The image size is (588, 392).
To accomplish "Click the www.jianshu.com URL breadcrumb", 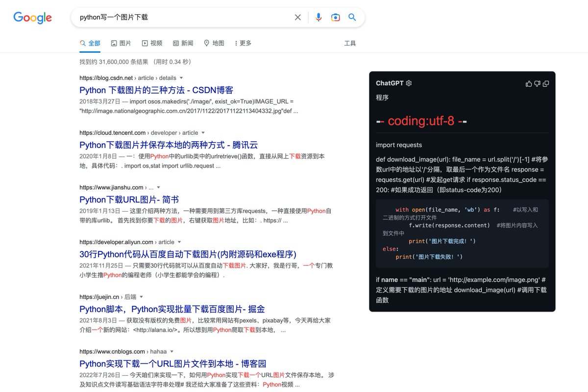I will [117, 188].
